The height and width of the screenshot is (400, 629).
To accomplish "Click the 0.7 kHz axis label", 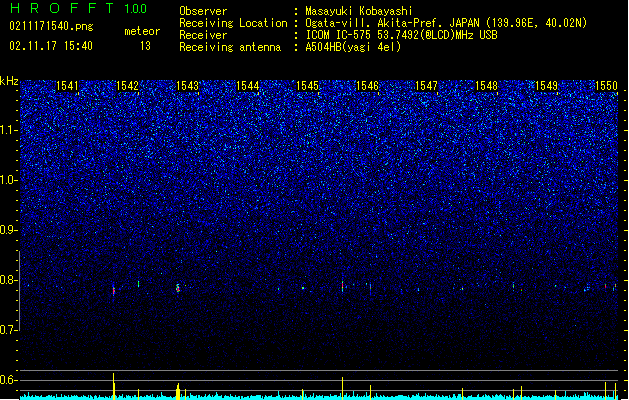I will (8, 330).
